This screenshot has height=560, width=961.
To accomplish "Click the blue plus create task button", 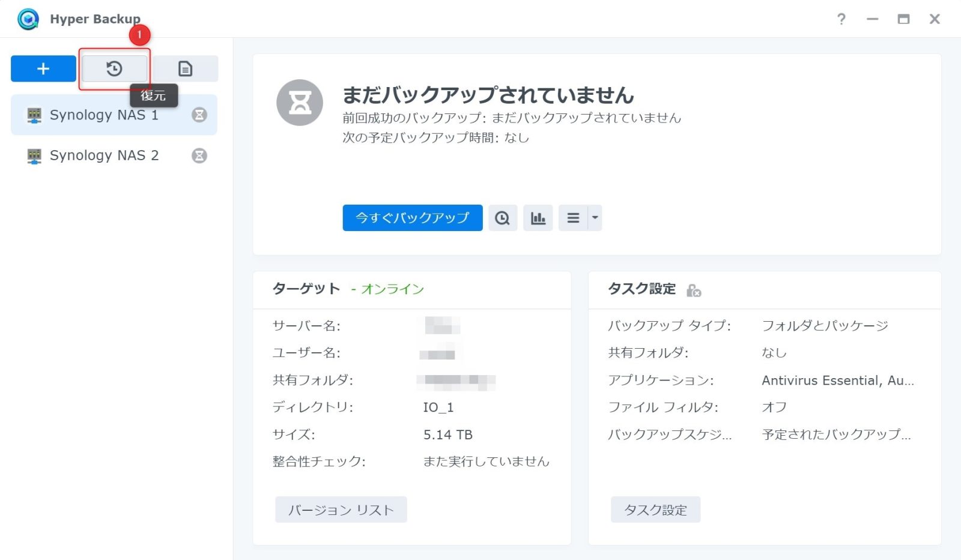I will (43, 68).
